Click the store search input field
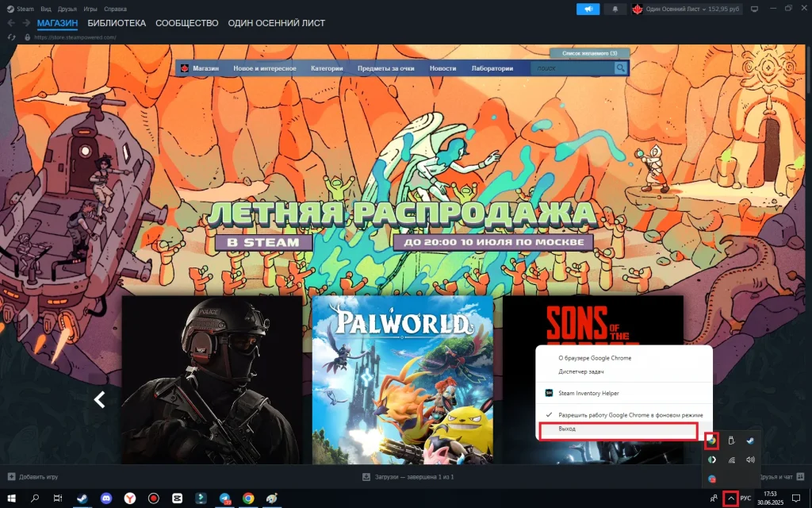This screenshot has width=812, height=508. tap(573, 68)
